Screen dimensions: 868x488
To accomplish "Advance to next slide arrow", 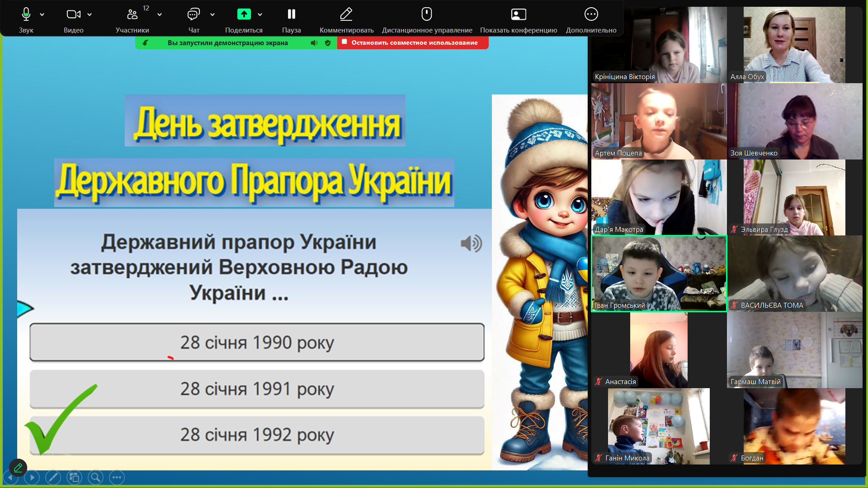I will (x=32, y=477).
